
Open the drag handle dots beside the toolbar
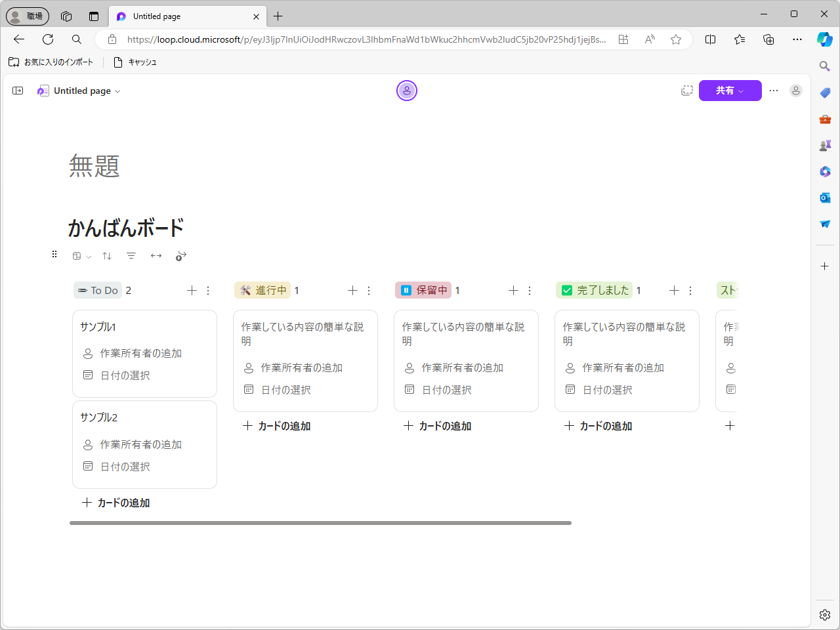click(x=54, y=254)
